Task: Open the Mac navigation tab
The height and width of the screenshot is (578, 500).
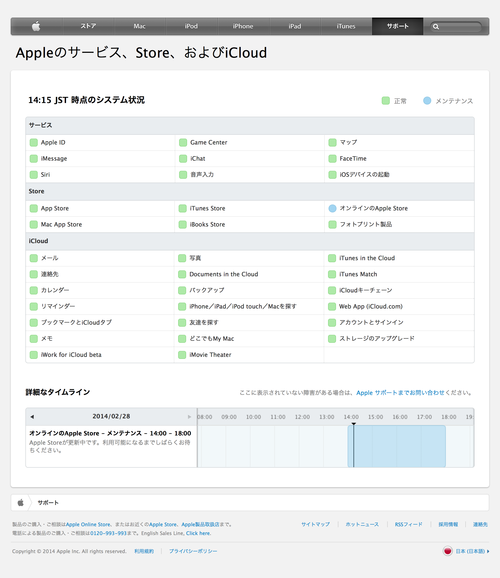Action: (139, 26)
